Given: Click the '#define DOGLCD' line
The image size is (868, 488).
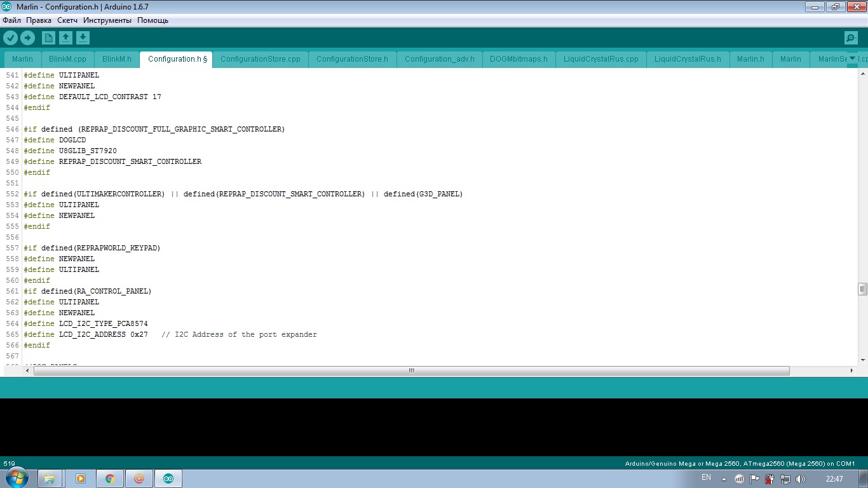Looking at the screenshot, I should (55, 140).
